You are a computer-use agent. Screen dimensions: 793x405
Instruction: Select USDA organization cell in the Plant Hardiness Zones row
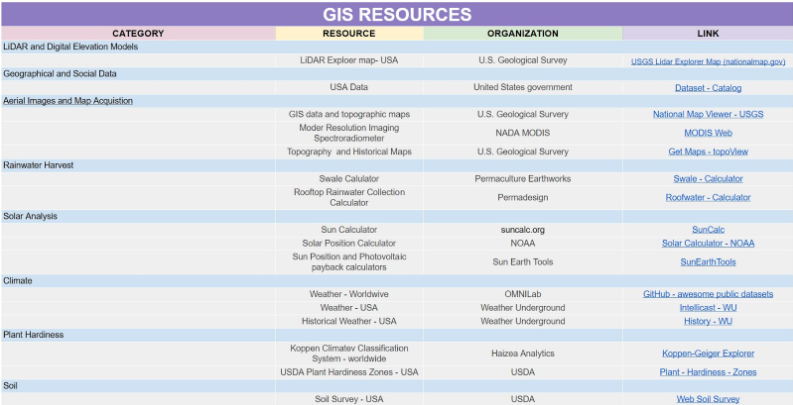click(523, 372)
